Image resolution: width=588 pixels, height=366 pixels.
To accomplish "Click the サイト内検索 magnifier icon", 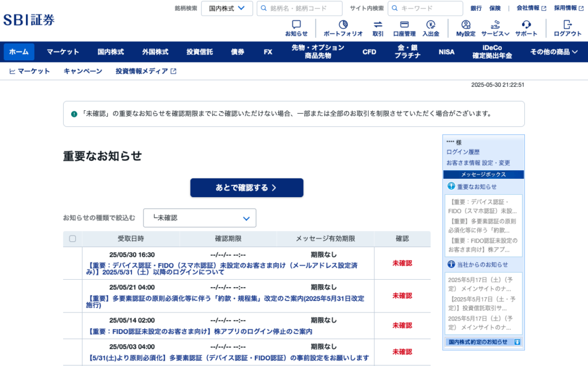I will [x=394, y=8].
